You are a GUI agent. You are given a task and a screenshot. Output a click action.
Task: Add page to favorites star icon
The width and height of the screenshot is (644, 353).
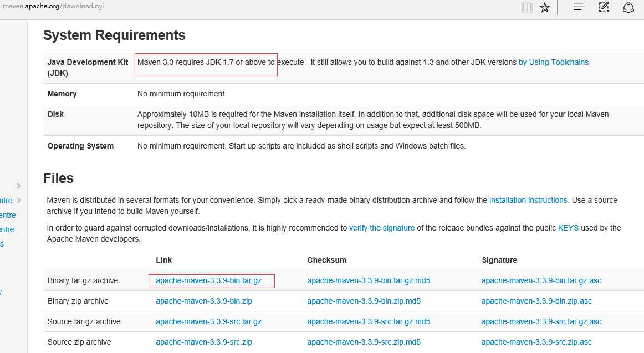point(545,7)
